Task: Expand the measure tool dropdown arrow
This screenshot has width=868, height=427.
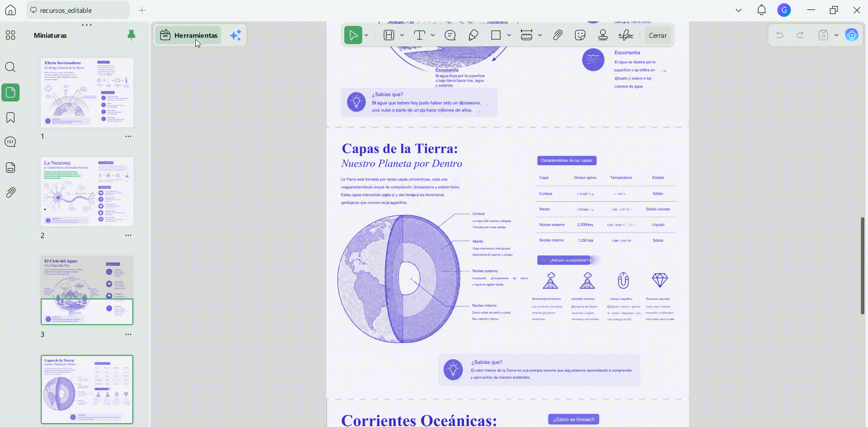Action: click(540, 35)
